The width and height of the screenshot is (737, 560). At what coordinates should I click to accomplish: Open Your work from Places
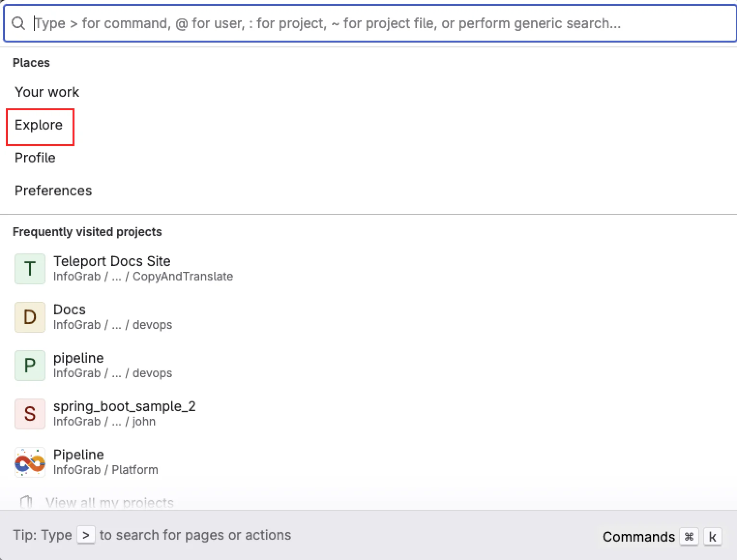(x=47, y=92)
